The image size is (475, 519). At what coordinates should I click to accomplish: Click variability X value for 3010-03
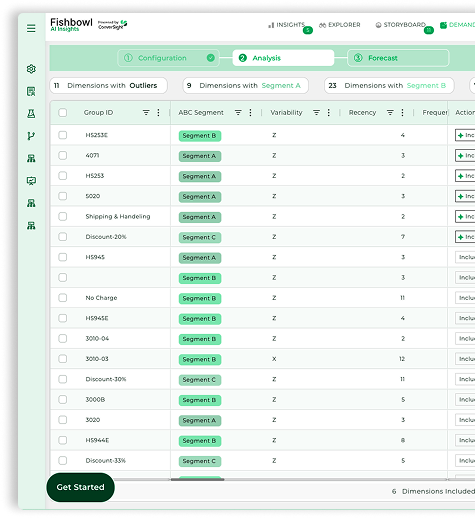(274, 359)
